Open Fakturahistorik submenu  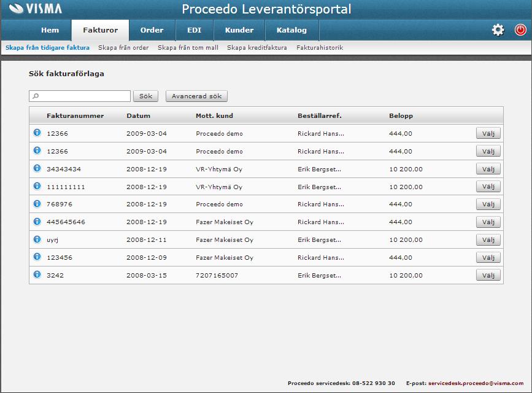[x=320, y=47]
